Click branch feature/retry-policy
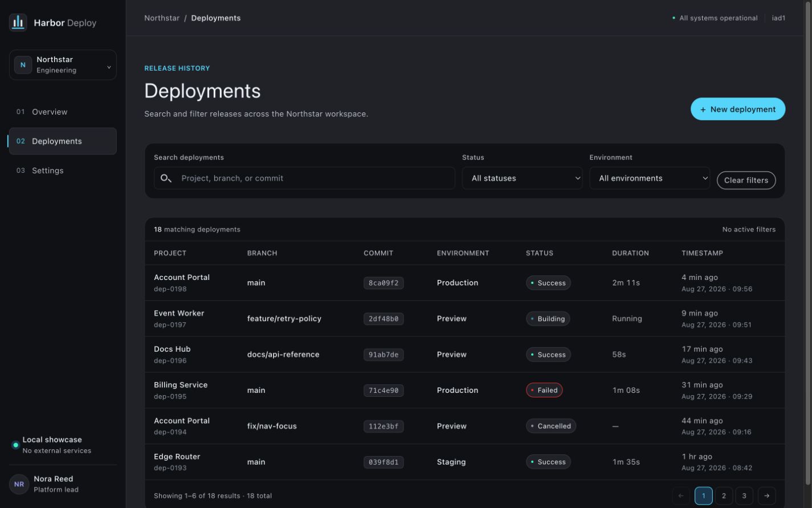 point(284,319)
